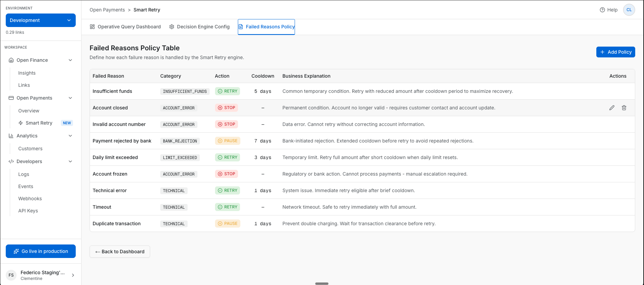Image resolution: width=644 pixels, height=285 pixels.
Task: Open Links in the sidebar
Action: (x=24, y=85)
